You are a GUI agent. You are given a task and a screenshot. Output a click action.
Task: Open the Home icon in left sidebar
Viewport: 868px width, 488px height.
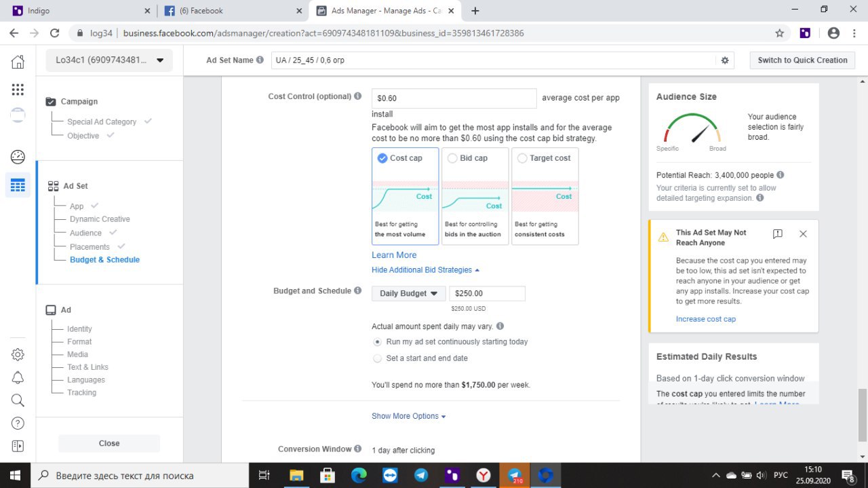click(18, 62)
